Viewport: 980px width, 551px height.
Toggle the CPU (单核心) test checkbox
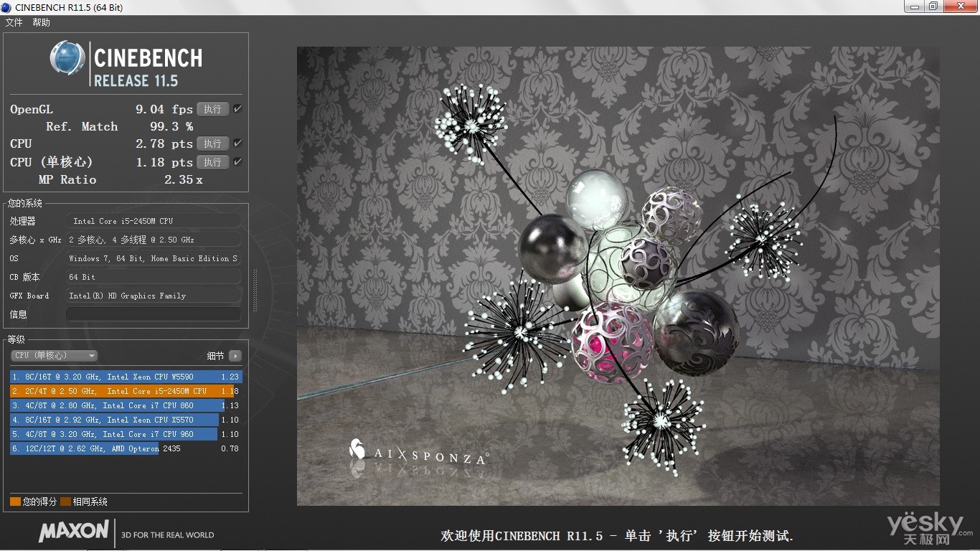pos(237,162)
